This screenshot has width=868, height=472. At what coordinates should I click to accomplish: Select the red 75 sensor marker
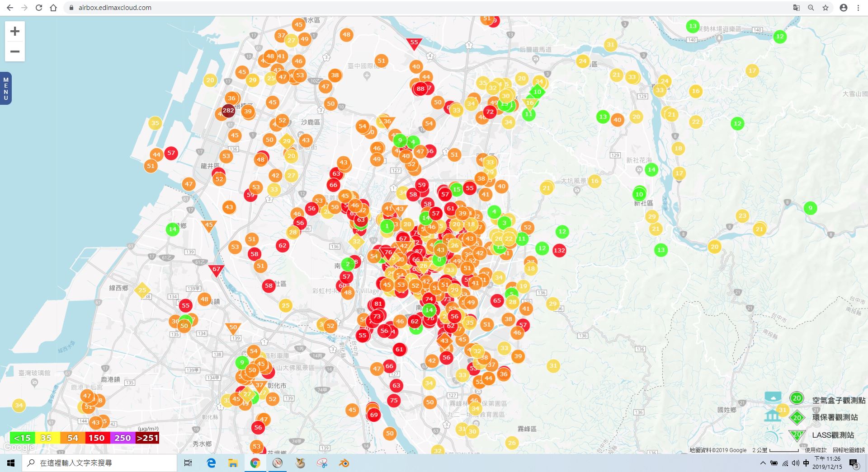click(x=394, y=400)
